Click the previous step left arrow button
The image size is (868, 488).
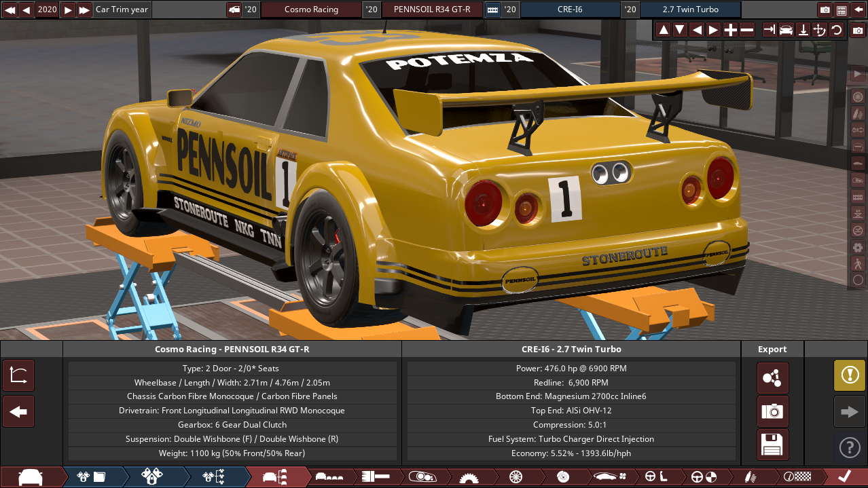pyautogui.click(x=18, y=411)
